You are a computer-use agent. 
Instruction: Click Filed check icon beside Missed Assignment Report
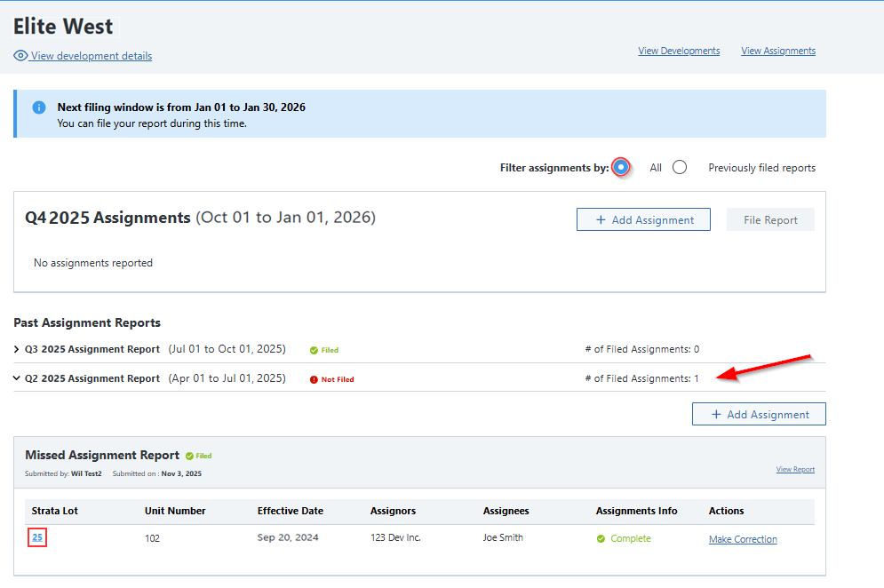(x=190, y=456)
